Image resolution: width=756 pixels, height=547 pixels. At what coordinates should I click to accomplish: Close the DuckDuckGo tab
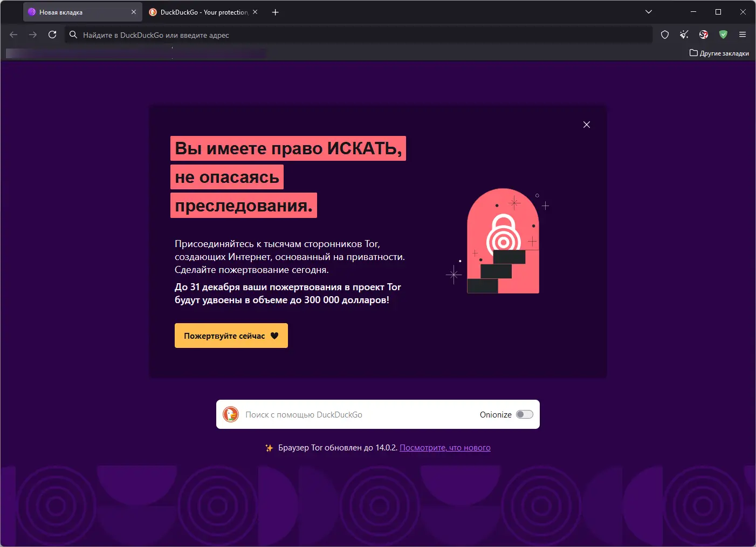pos(255,12)
